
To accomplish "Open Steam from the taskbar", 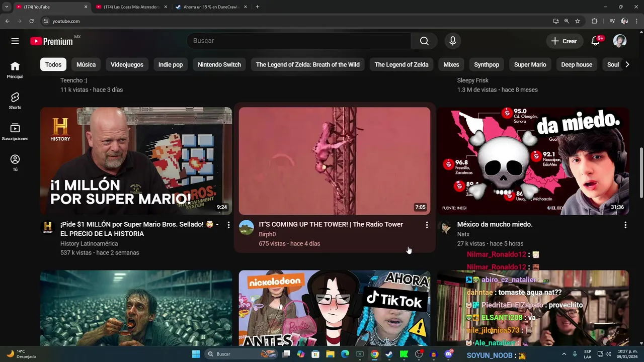I will tap(389, 354).
